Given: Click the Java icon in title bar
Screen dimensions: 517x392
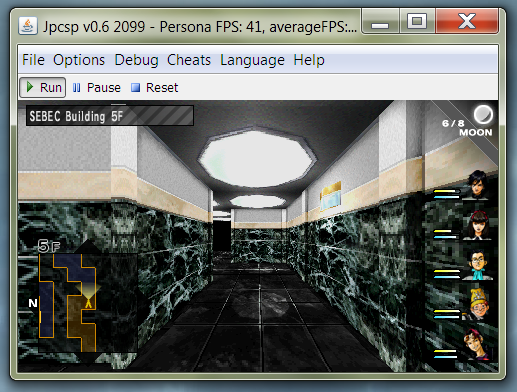Looking at the screenshot, I should [28, 26].
